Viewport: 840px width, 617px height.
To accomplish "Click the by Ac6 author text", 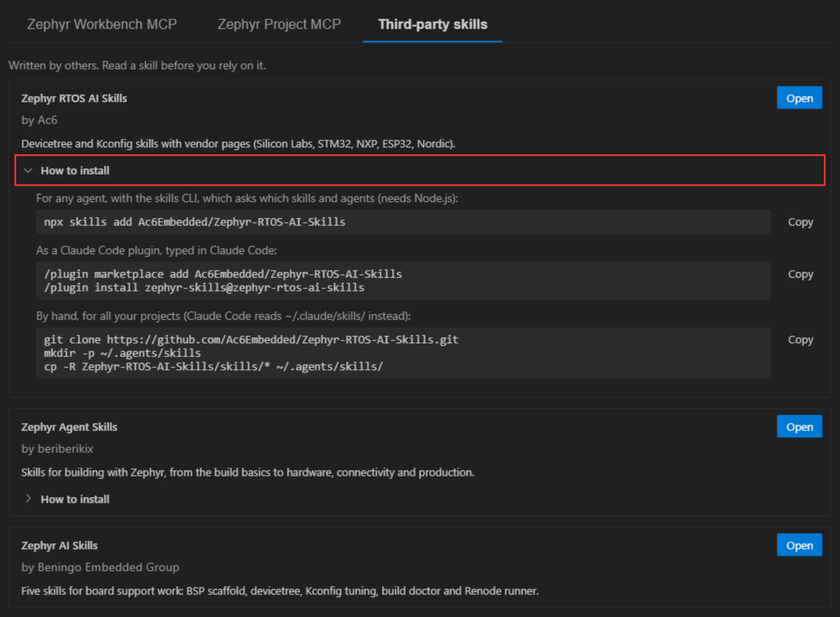I will coord(40,120).
